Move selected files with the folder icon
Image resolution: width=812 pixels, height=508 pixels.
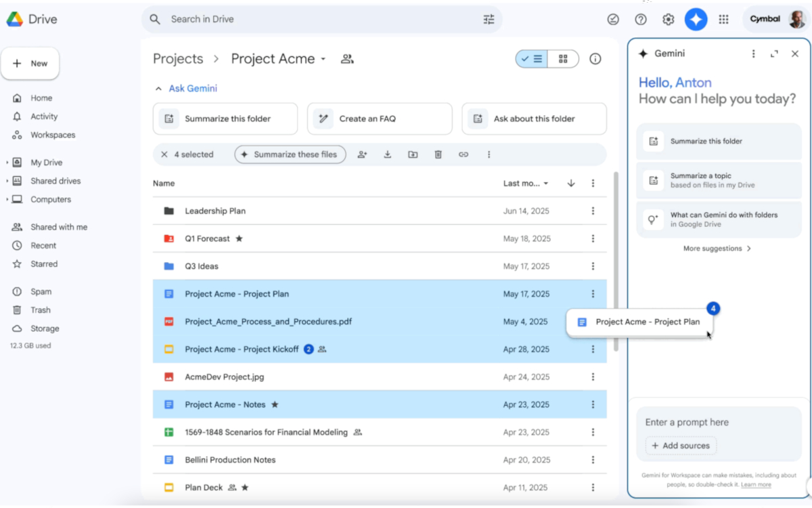point(413,154)
